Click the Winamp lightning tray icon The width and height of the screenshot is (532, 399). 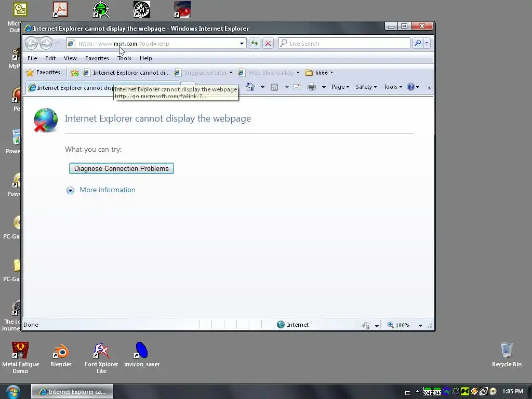click(474, 391)
